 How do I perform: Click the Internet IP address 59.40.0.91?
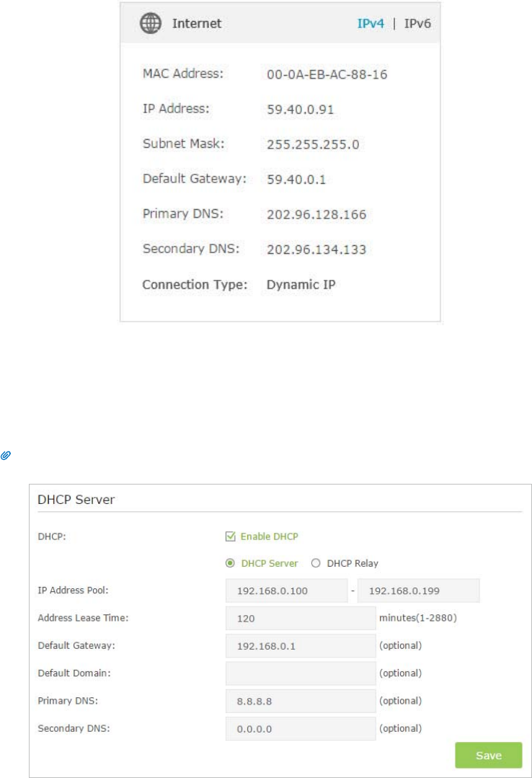click(301, 109)
